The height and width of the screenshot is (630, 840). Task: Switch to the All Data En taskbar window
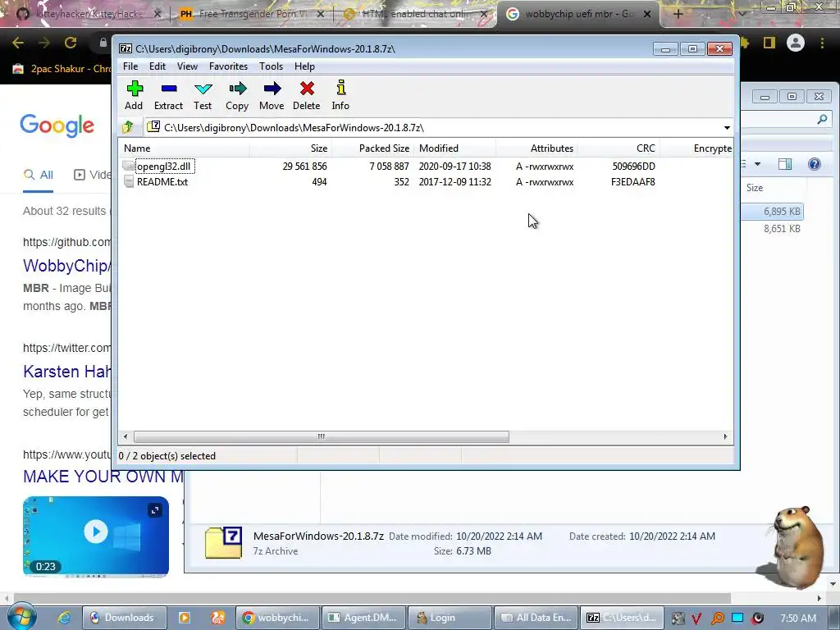click(536, 618)
